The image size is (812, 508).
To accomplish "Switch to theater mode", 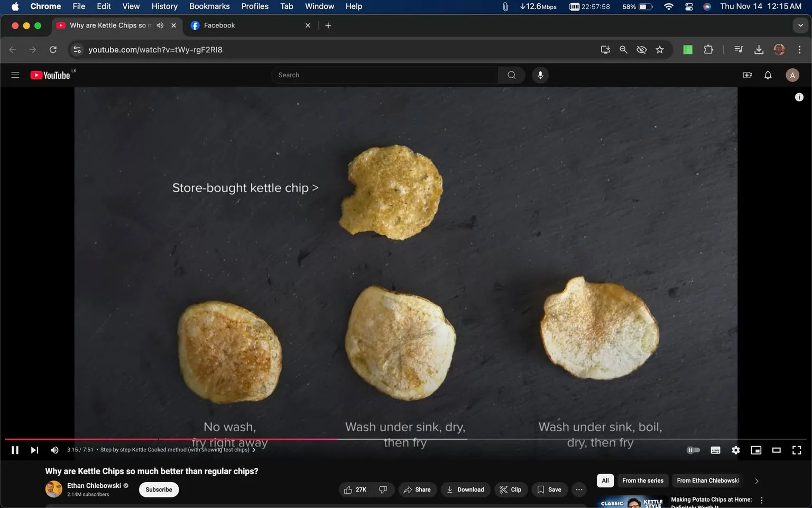I will [x=776, y=450].
